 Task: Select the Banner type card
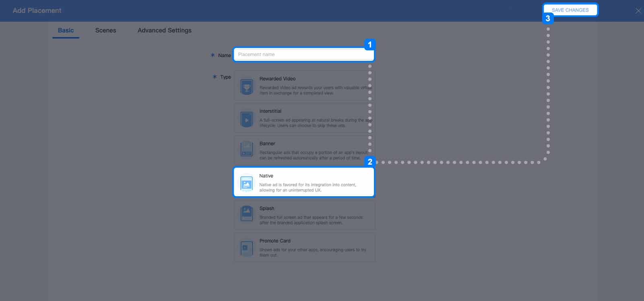click(x=305, y=150)
